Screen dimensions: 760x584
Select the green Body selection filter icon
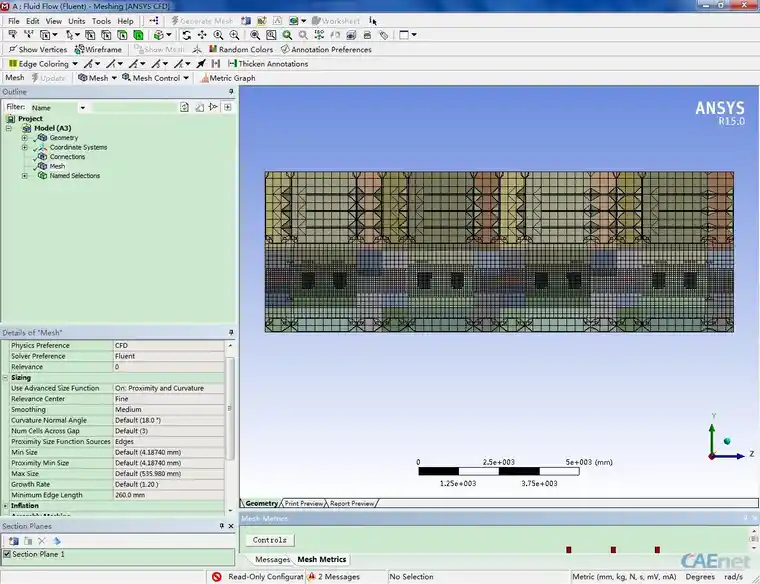coord(139,35)
